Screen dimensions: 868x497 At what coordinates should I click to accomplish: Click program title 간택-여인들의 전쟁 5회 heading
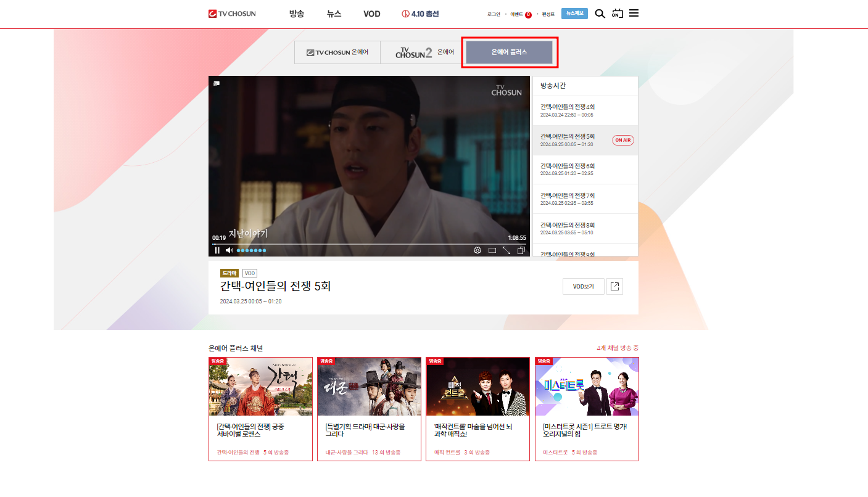click(x=276, y=286)
